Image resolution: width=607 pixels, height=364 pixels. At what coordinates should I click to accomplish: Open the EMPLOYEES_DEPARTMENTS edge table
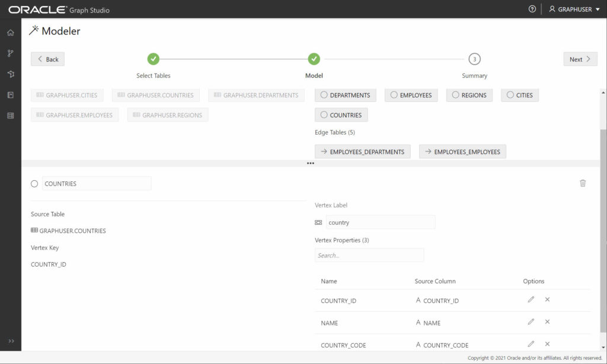[x=362, y=152]
